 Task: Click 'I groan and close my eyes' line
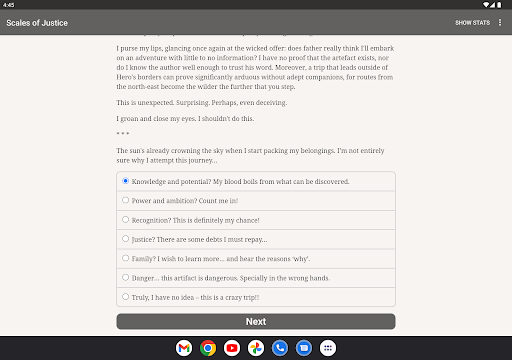185,119
